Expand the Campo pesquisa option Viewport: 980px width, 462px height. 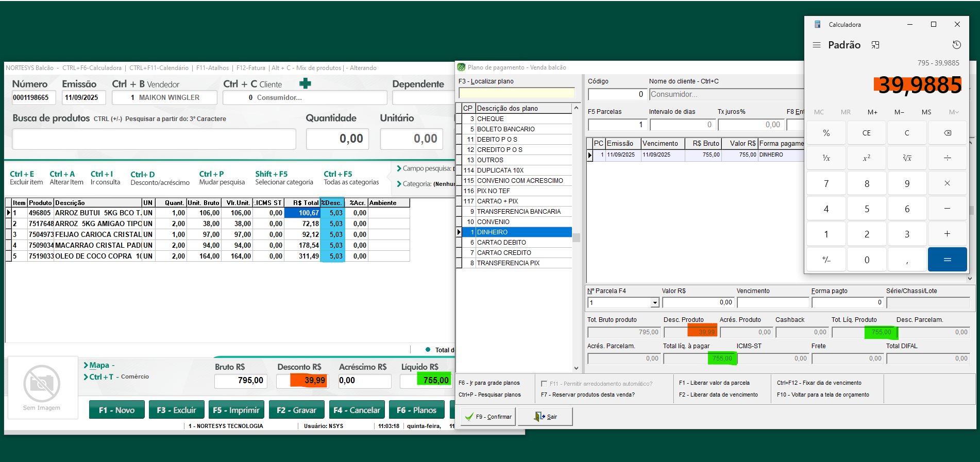(x=399, y=168)
